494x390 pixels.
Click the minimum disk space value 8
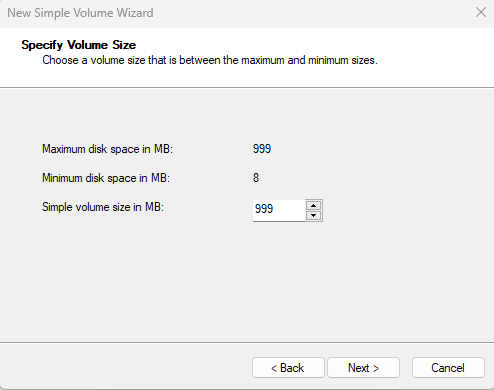(256, 178)
